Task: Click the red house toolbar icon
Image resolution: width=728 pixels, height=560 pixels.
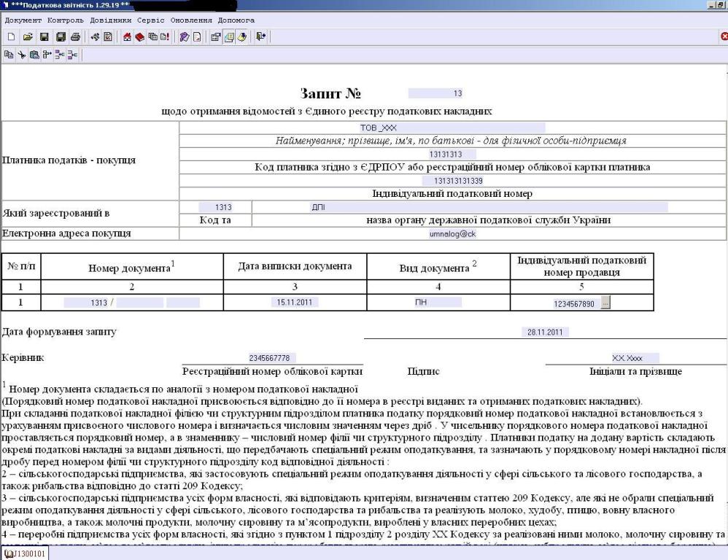Action: (126, 36)
